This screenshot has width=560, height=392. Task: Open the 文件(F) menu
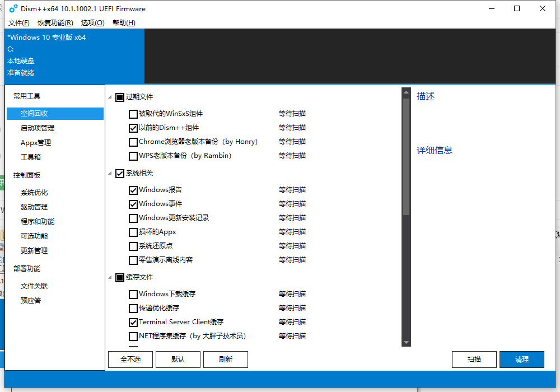point(19,23)
